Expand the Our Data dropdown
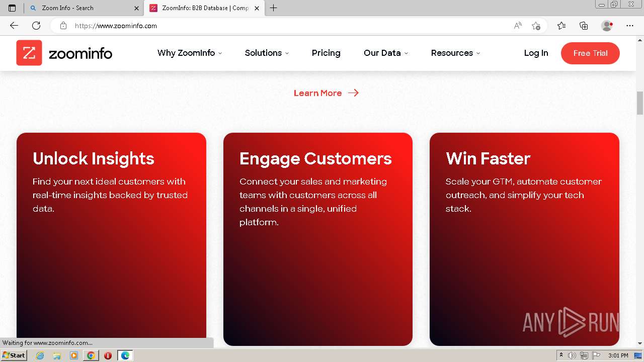 coord(386,53)
